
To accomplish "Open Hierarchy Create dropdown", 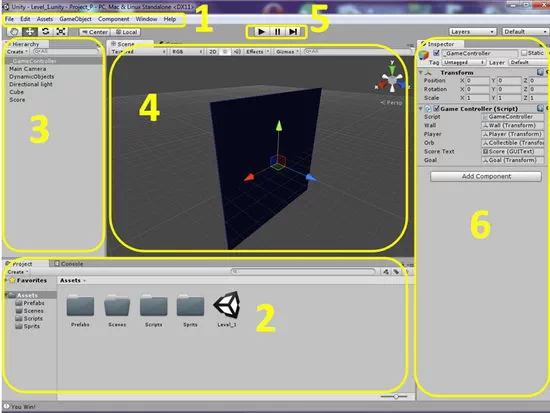I will [17, 52].
